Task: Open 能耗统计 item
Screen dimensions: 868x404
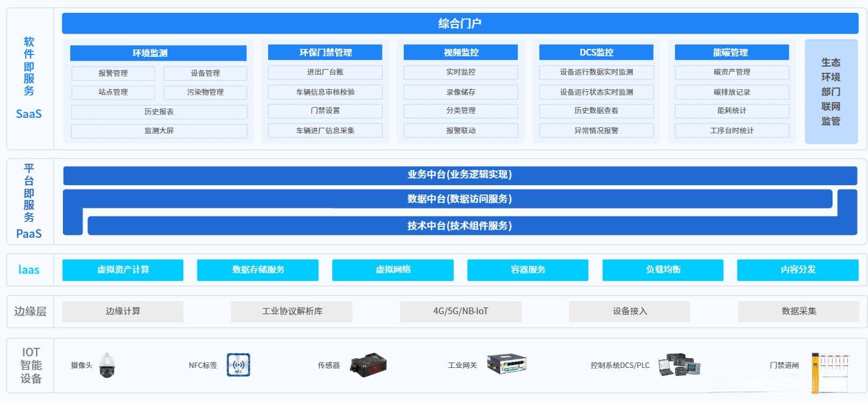Action: pyautogui.click(x=732, y=111)
